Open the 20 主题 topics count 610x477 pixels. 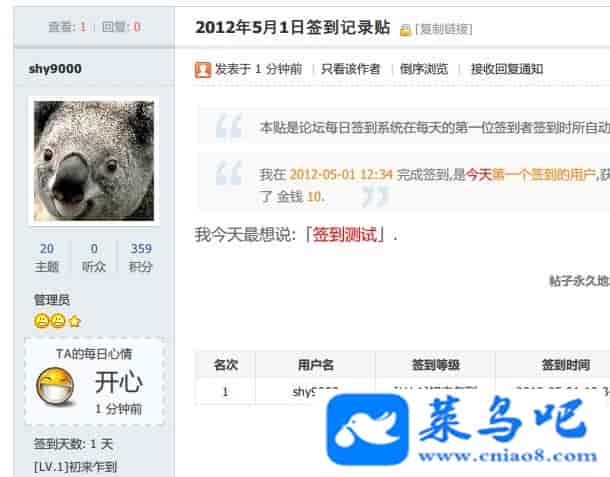click(x=47, y=257)
